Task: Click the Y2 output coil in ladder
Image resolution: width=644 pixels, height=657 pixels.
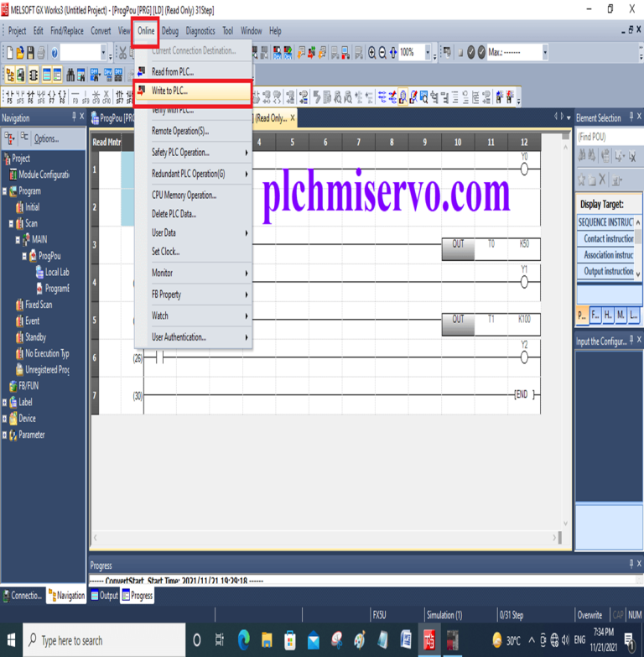Action: [524, 357]
